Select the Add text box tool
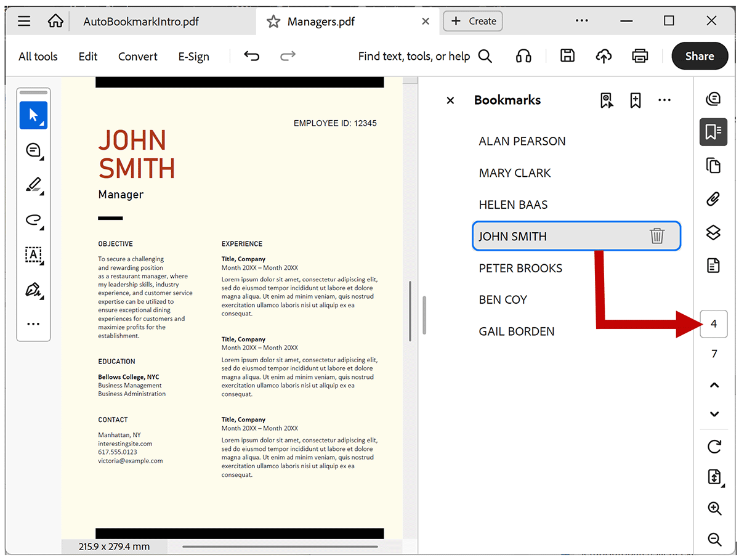Viewport: 739px width, 560px height. tap(33, 254)
